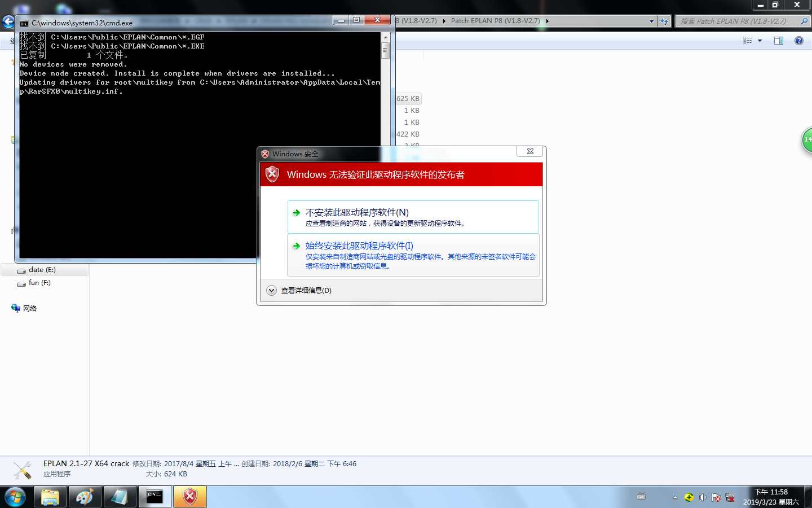The width and height of the screenshot is (812, 508).
Task: Open the Explorer help icon
Action: pos(798,41)
